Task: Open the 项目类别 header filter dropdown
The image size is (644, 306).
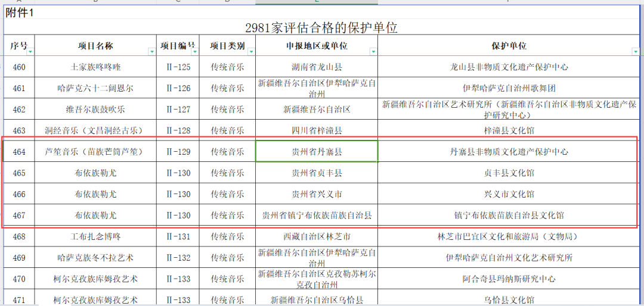Action: coord(251,52)
